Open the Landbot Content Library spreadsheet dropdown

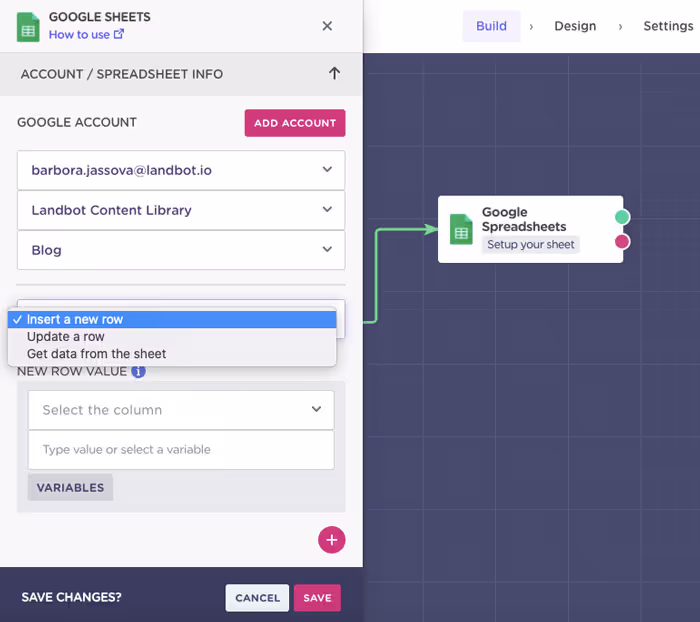pyautogui.click(x=181, y=210)
